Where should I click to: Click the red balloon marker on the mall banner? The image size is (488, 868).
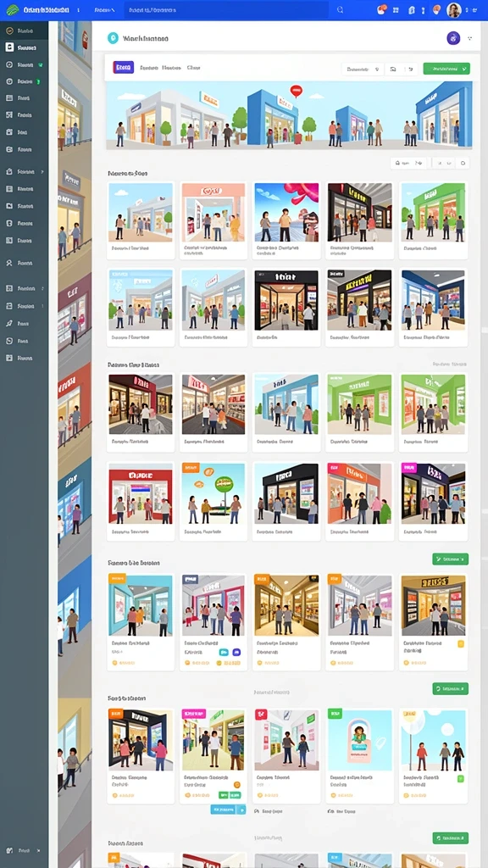296,90
